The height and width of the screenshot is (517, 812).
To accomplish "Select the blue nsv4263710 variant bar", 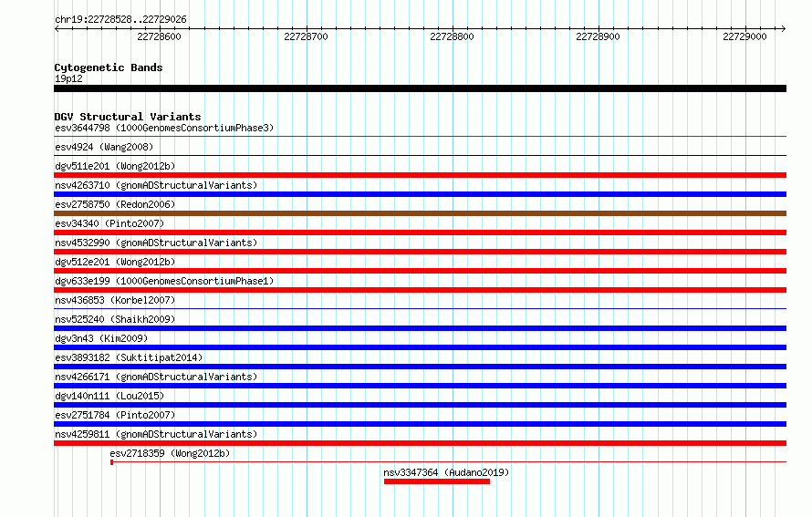I will 420,194.
